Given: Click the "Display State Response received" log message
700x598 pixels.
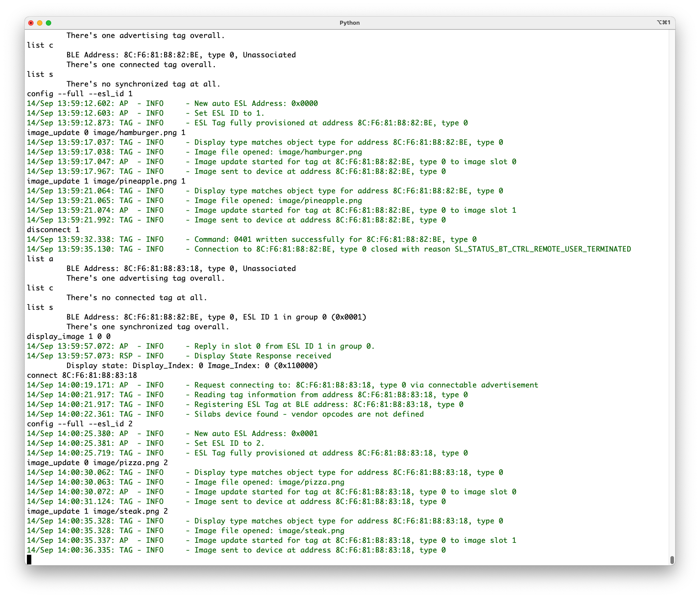Looking at the screenshot, I should pos(262,356).
